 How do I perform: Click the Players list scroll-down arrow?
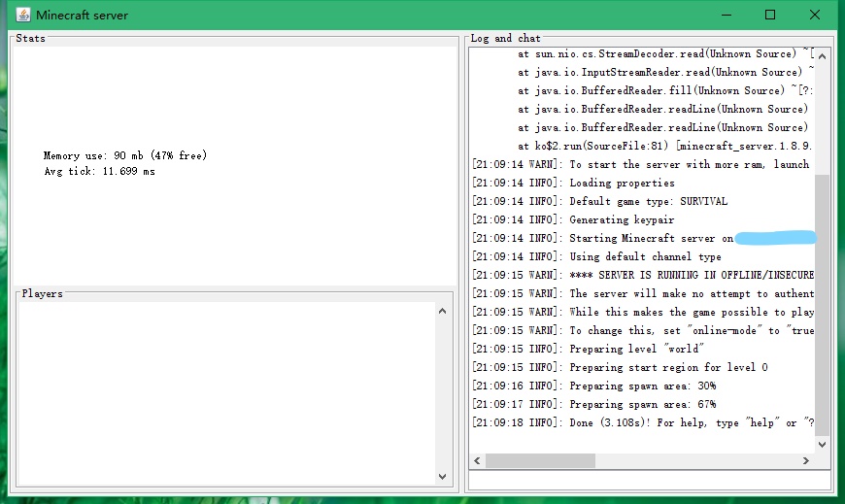click(443, 477)
